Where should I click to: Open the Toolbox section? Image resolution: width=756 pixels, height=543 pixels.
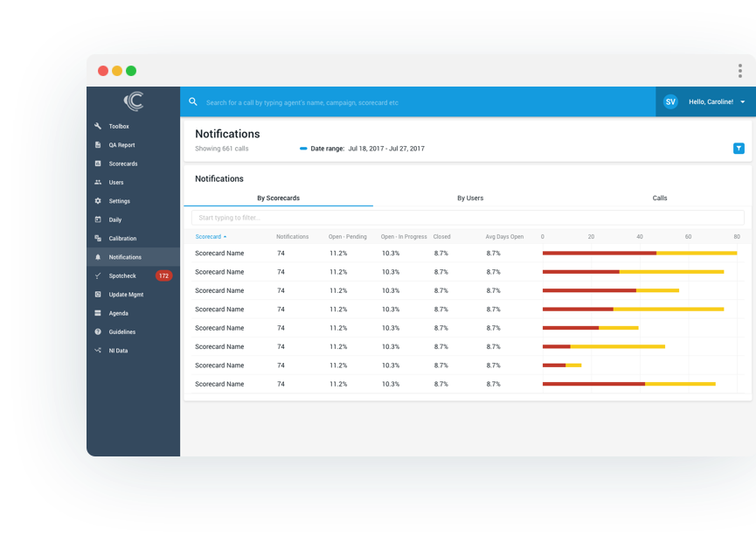[x=118, y=126]
